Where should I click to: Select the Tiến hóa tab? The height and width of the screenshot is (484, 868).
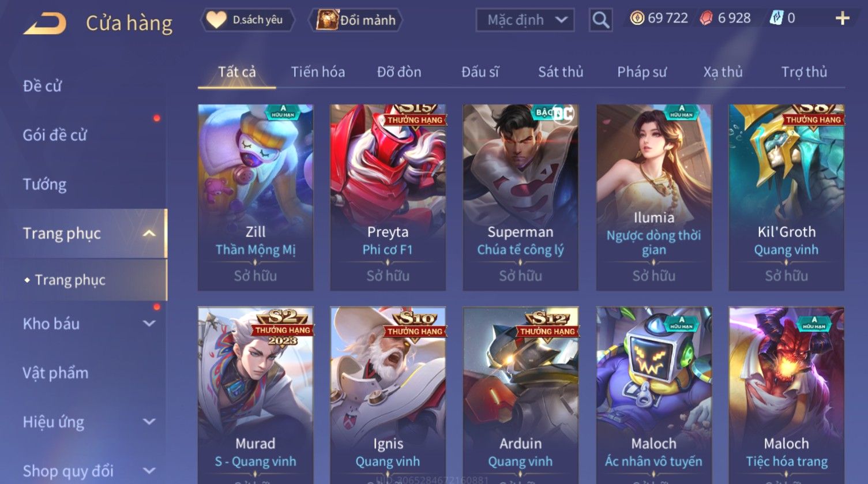click(x=318, y=72)
